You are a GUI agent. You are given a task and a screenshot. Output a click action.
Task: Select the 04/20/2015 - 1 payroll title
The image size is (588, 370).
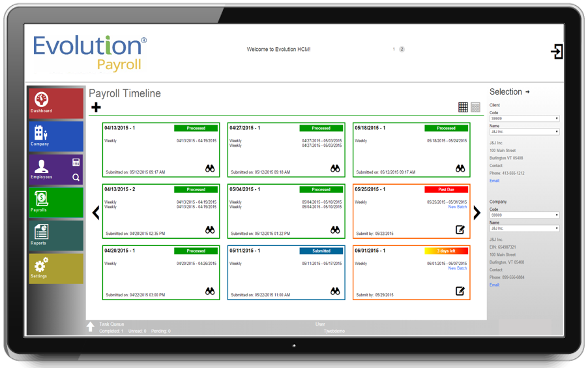coord(120,251)
